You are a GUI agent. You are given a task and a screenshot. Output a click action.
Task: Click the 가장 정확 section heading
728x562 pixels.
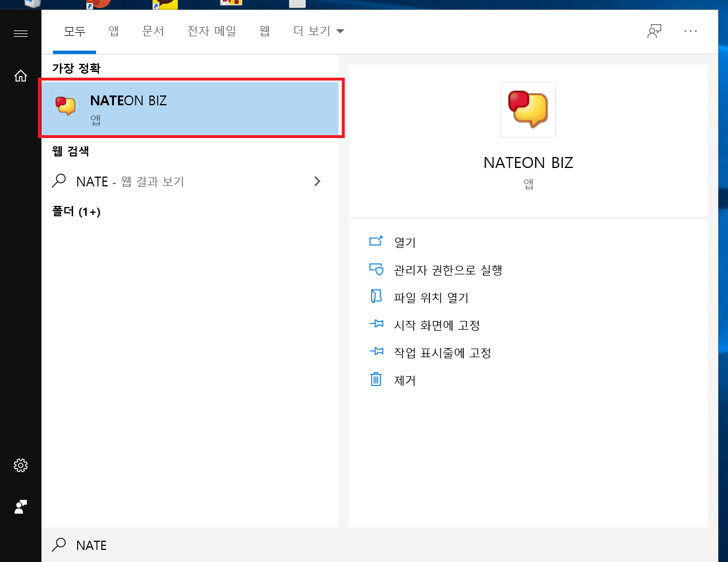77,68
